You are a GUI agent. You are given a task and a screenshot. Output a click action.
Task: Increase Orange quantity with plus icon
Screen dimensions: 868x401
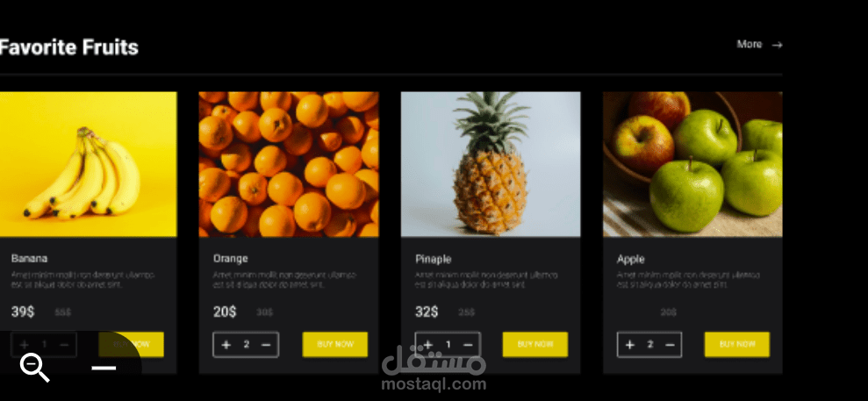tap(226, 345)
